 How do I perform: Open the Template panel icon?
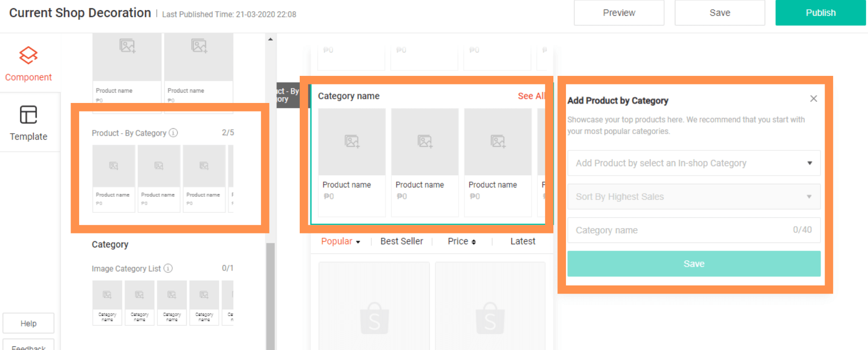(28, 115)
